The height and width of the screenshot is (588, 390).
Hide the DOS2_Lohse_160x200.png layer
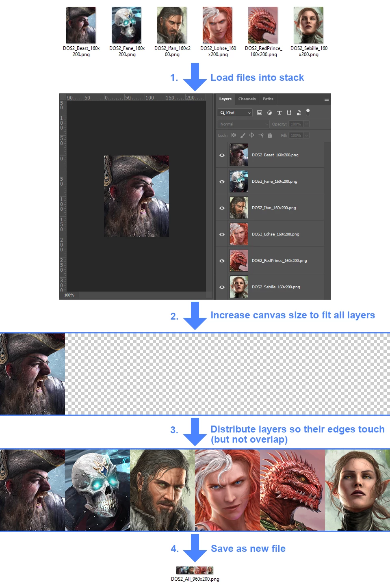[222, 234]
